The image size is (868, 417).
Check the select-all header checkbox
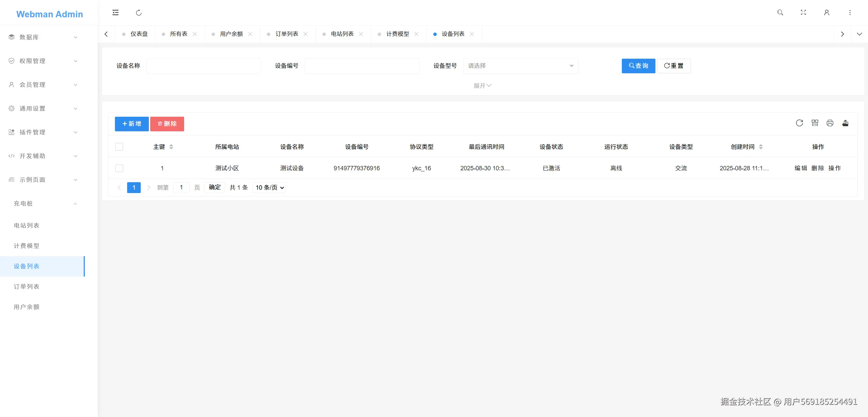click(119, 147)
